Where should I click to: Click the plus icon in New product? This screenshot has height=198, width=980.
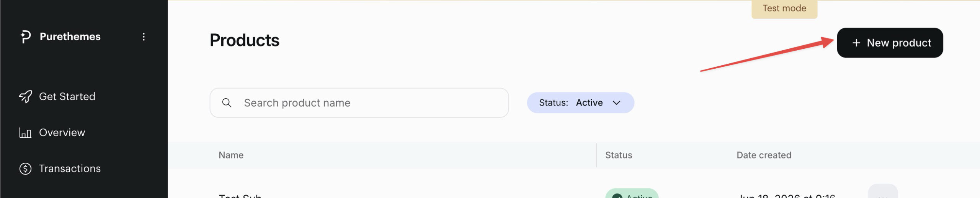coord(856,43)
